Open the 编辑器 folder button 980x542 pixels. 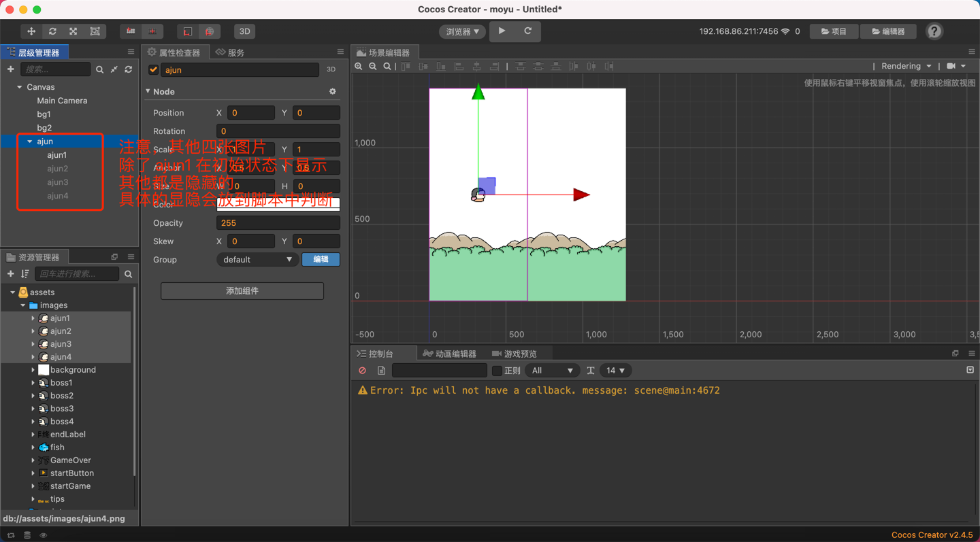[x=888, y=31]
